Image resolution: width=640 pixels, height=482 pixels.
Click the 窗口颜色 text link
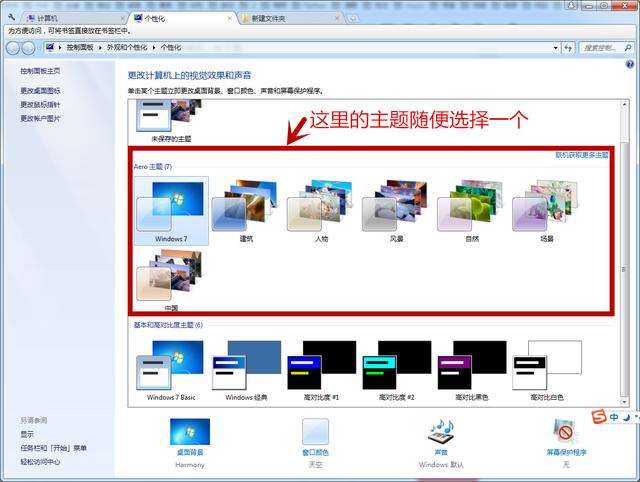315,453
